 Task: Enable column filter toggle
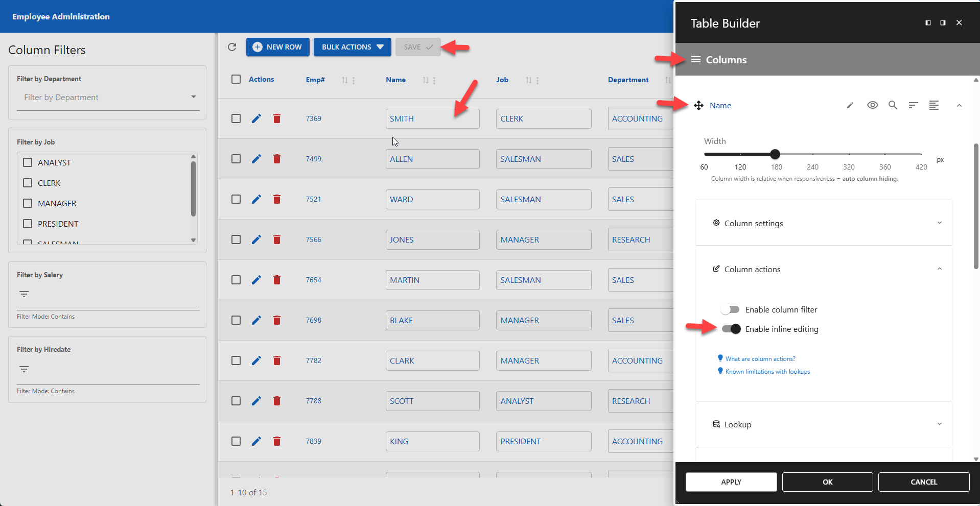click(x=731, y=309)
